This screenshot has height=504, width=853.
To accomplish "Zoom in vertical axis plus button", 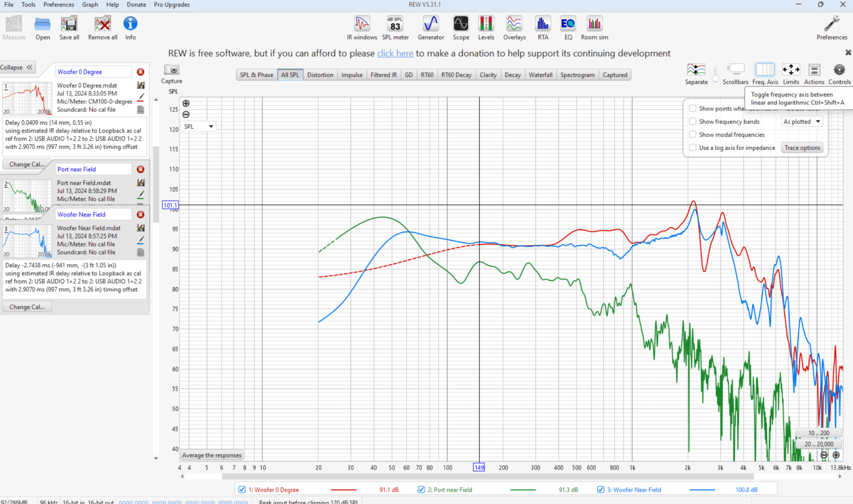I will point(186,103).
